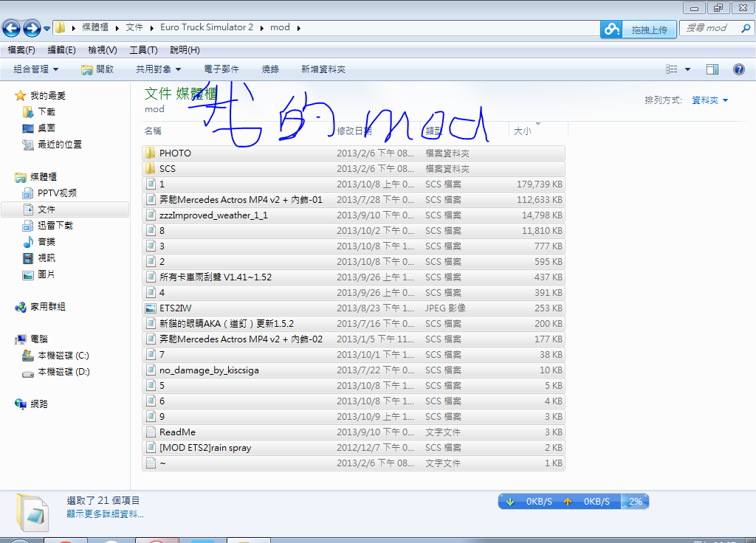This screenshot has height=543, width=756.
Task: Select 媒體櫃 in the sidebar
Action: point(44,177)
